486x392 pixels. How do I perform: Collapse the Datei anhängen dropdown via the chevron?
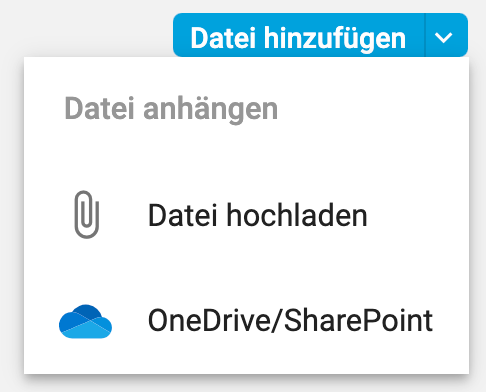[x=446, y=35]
